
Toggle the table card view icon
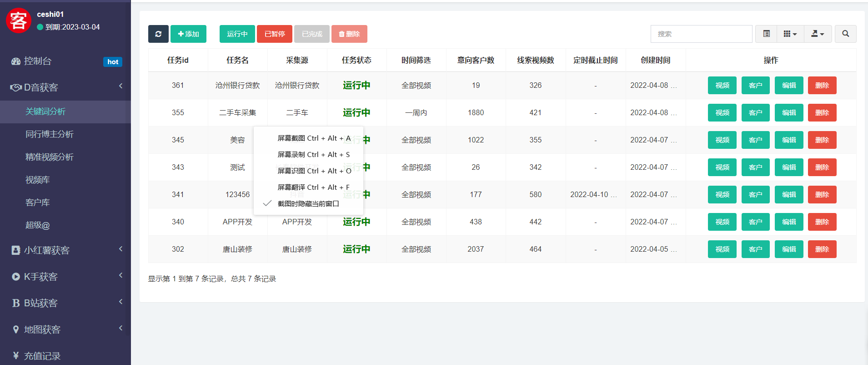766,34
